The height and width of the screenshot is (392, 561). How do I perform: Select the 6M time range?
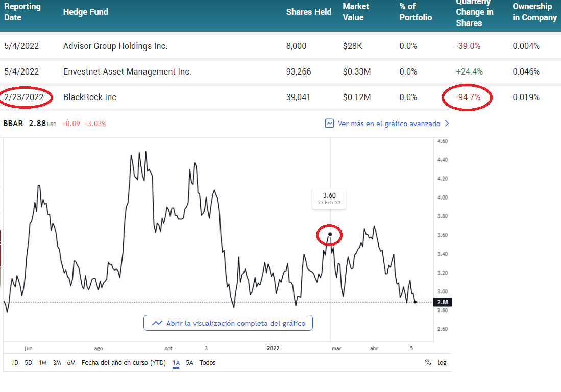(71, 363)
